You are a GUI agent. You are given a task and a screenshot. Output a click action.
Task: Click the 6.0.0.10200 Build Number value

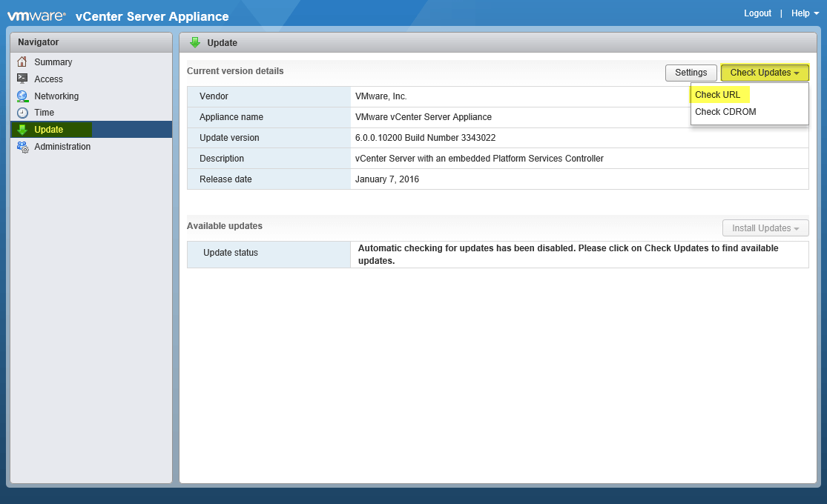click(x=425, y=138)
